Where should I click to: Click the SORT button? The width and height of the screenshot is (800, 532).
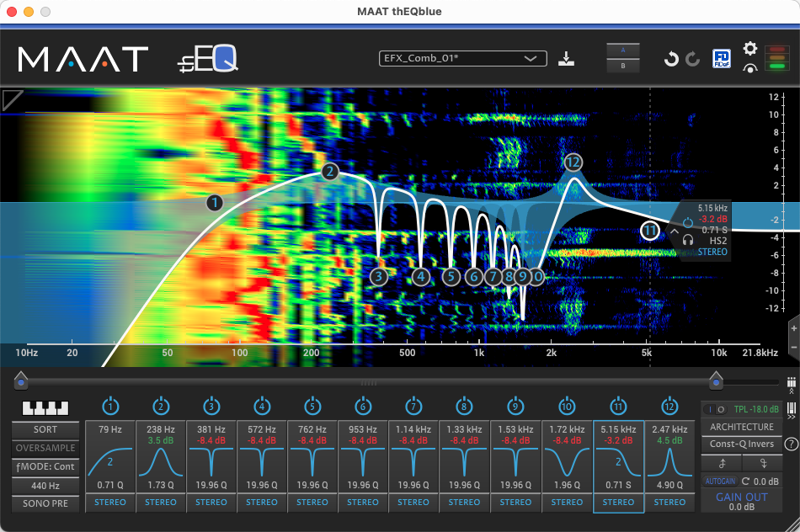click(45, 430)
